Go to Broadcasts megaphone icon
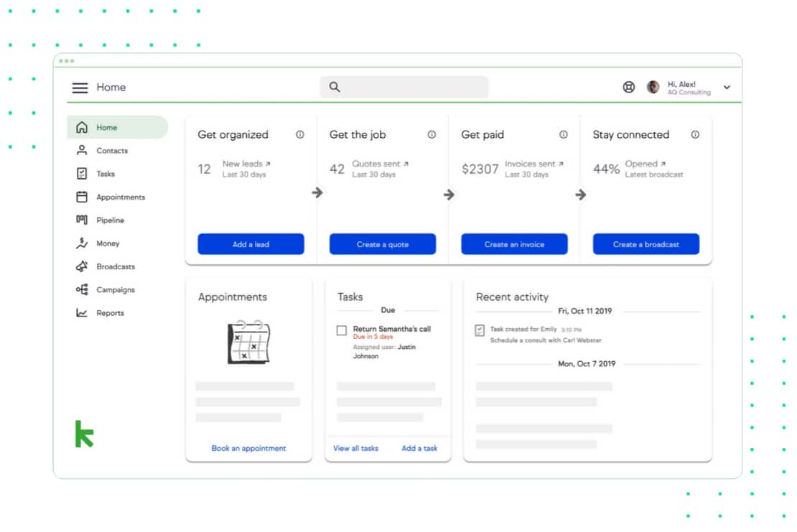Image resolution: width=797 pixels, height=532 pixels. (82, 266)
